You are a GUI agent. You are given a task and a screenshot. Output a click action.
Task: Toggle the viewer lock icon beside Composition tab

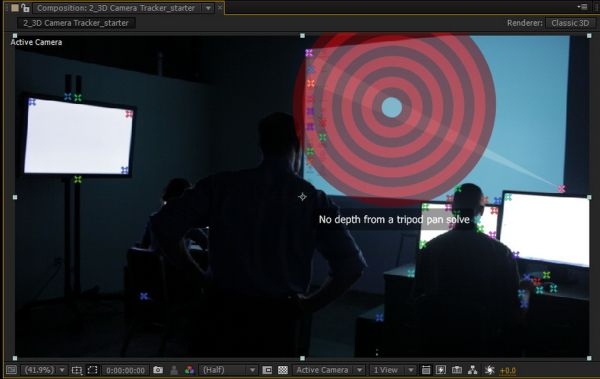point(25,8)
